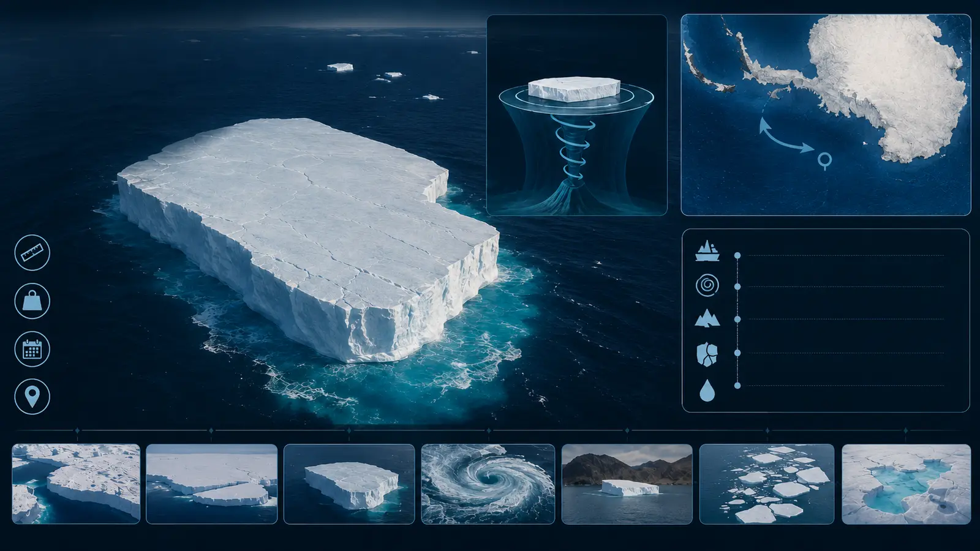Open the ice shelf edge thumbnail
This screenshot has width=980, height=551.
pos(76,484)
